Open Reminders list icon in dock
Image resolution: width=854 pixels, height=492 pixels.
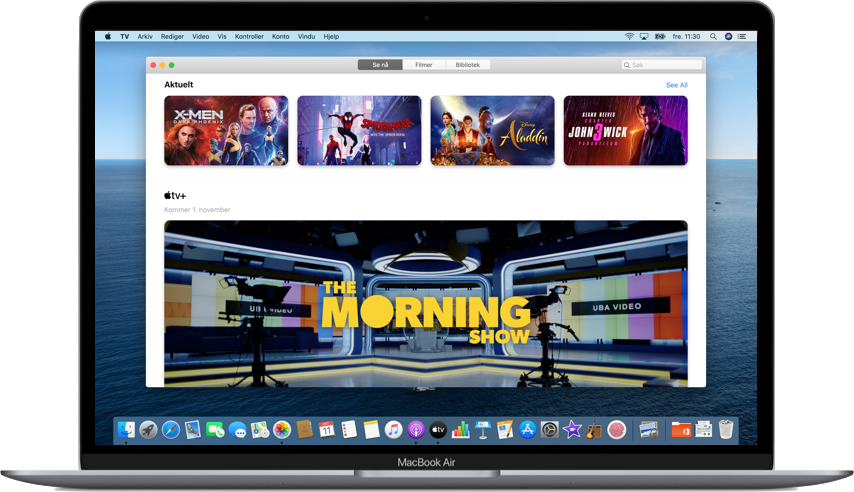click(349, 430)
